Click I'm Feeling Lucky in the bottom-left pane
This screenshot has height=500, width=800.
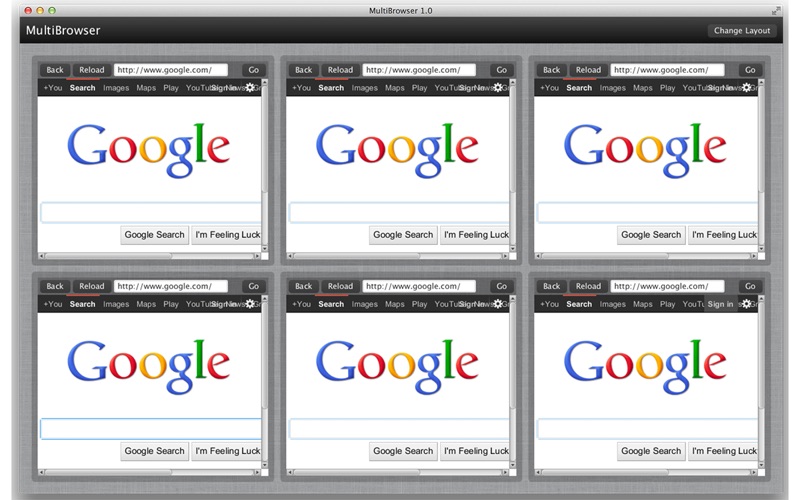[x=226, y=451]
